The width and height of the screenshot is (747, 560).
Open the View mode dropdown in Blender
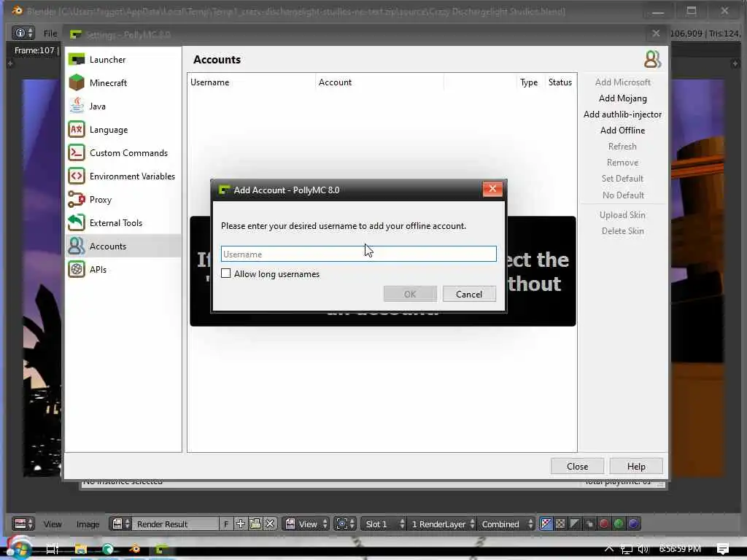click(306, 524)
